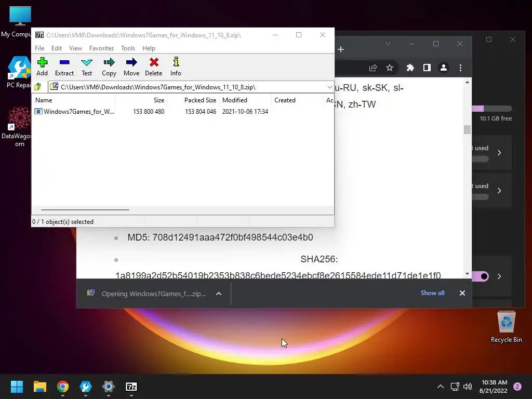The height and width of the screenshot is (399, 532).
Task: Open the 7-Zip View menu
Action: pos(75,48)
